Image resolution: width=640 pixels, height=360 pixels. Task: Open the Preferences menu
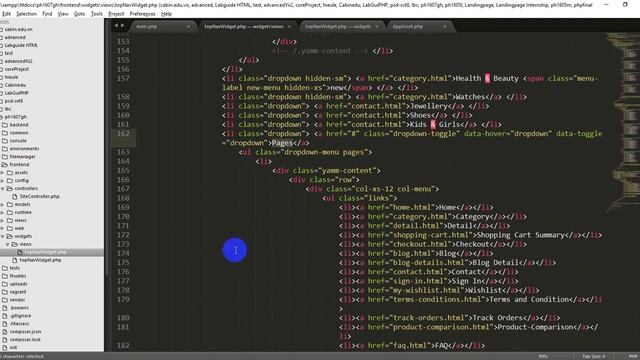pos(142,14)
